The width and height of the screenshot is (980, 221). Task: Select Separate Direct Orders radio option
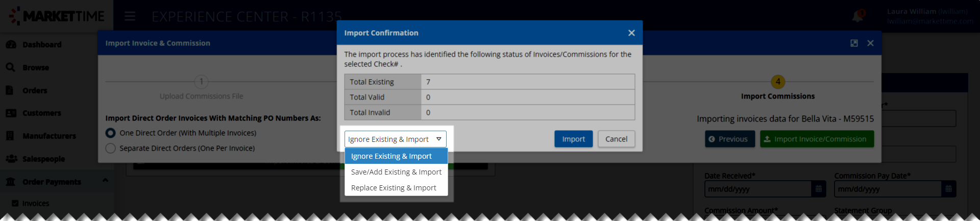(x=110, y=148)
